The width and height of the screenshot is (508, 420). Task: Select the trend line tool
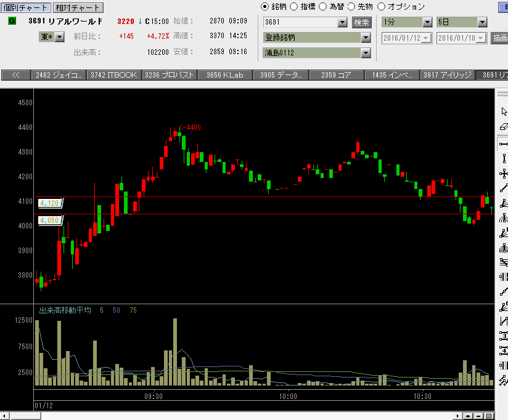tap(504, 188)
